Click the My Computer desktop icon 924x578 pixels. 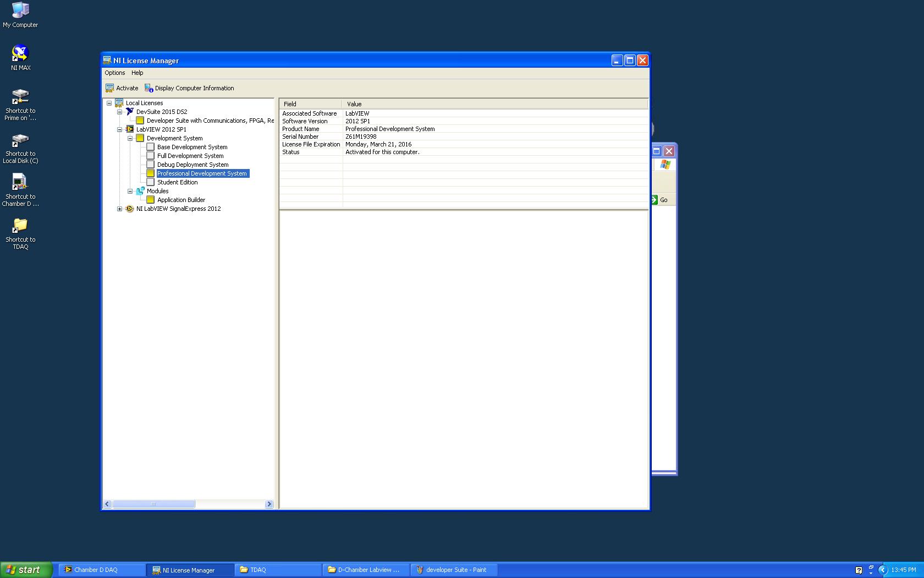pos(20,10)
